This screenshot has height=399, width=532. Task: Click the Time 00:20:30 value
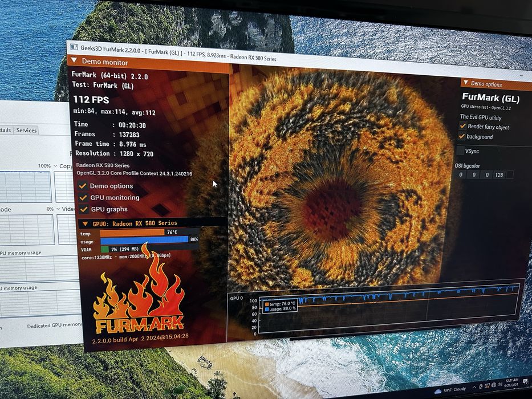(132, 125)
